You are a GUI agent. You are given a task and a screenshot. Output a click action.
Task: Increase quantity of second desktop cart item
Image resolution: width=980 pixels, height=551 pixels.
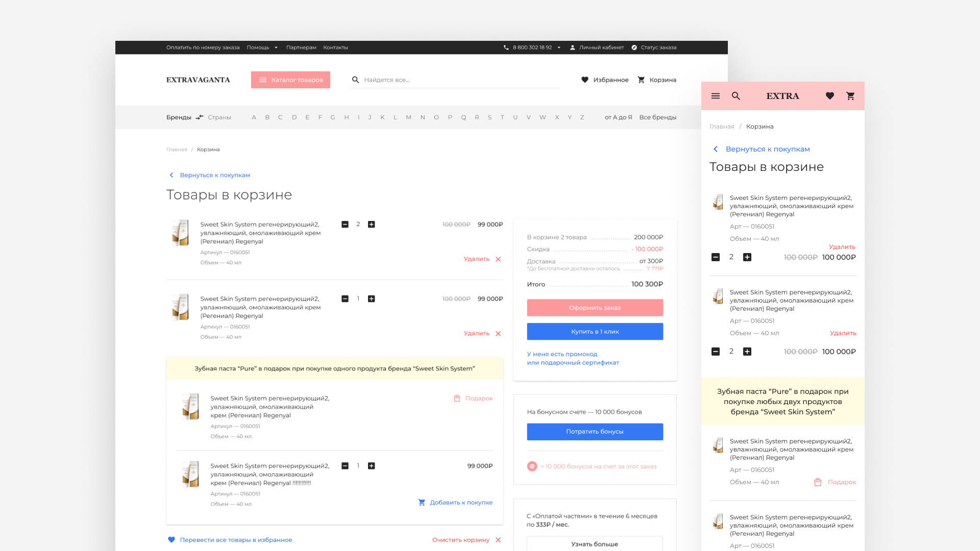(372, 299)
